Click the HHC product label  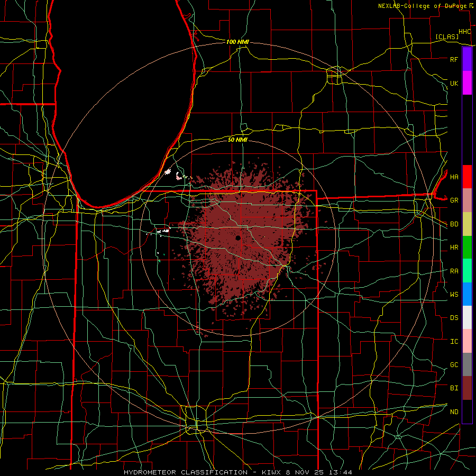pyautogui.click(x=465, y=32)
